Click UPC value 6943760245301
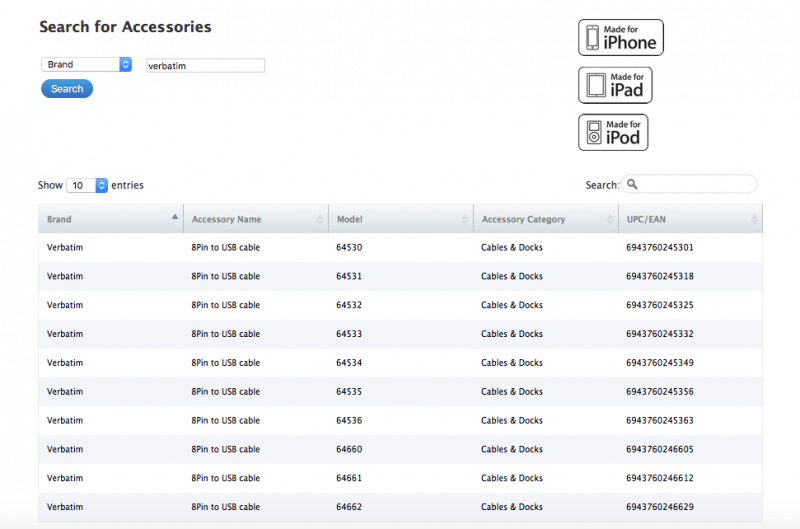The width and height of the screenshot is (800, 529). pos(660,247)
